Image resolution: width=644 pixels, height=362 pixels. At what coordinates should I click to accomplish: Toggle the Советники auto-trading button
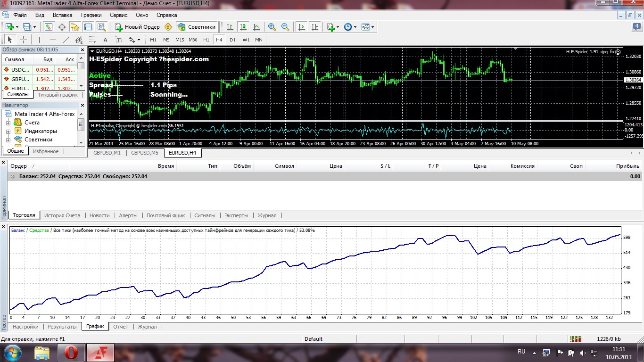tap(197, 27)
